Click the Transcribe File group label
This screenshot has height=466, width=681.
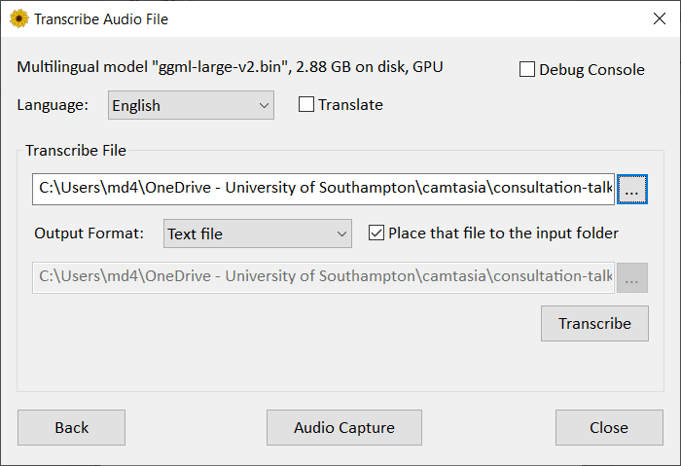[76, 151]
